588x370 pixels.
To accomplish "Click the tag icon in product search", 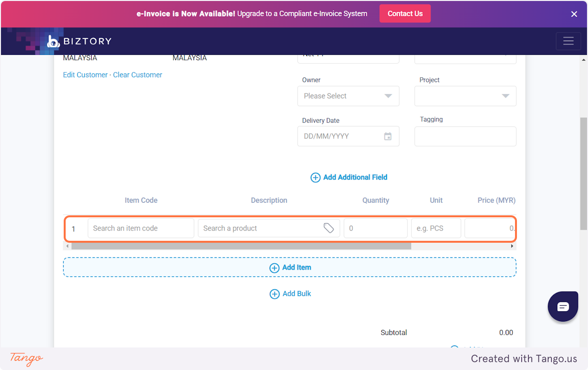I will click(x=329, y=228).
